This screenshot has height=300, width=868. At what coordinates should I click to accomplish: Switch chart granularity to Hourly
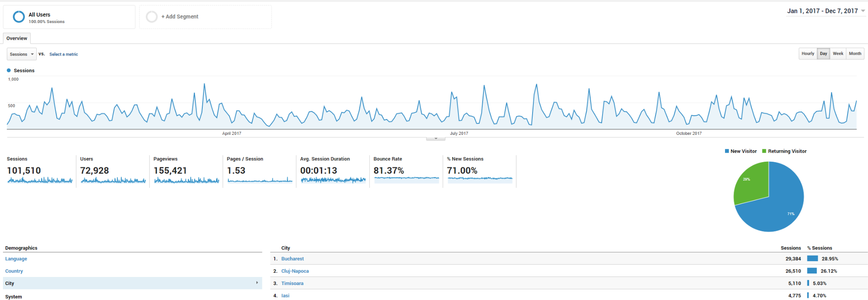point(807,54)
